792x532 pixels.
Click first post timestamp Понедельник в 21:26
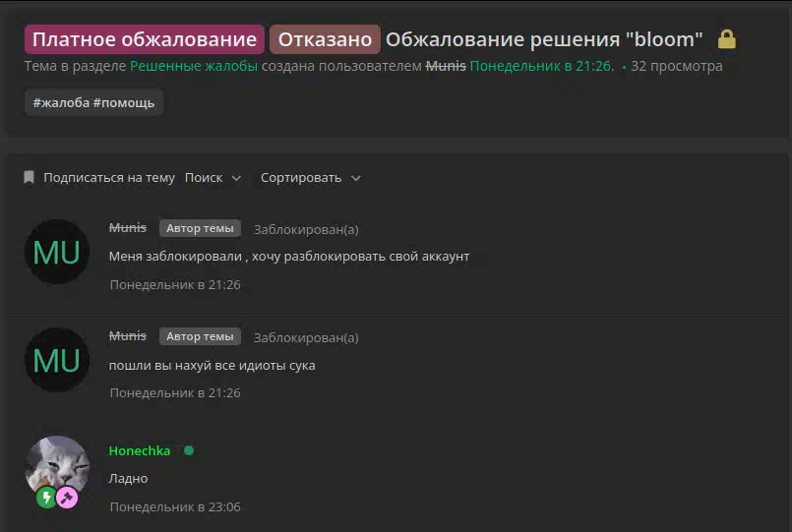click(175, 284)
